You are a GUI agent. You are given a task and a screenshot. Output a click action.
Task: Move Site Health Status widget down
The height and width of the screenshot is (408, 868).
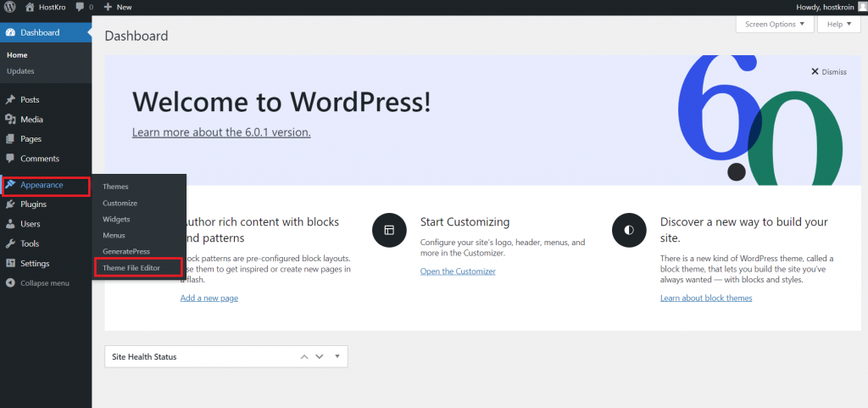pos(320,356)
